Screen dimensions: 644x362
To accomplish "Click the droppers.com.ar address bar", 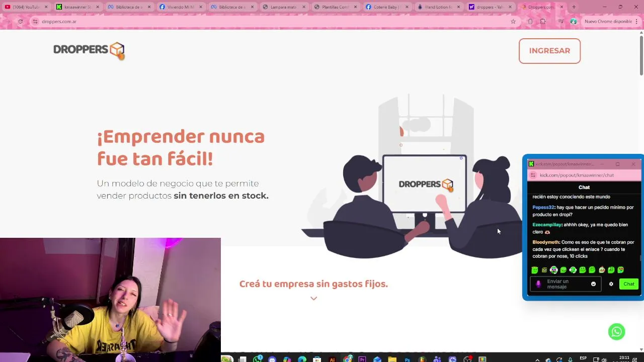I will tap(274, 22).
